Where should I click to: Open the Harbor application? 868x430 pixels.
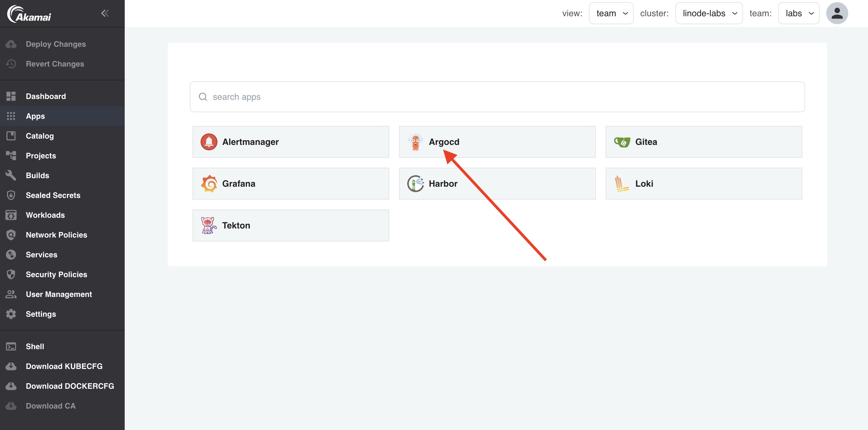pos(497,183)
